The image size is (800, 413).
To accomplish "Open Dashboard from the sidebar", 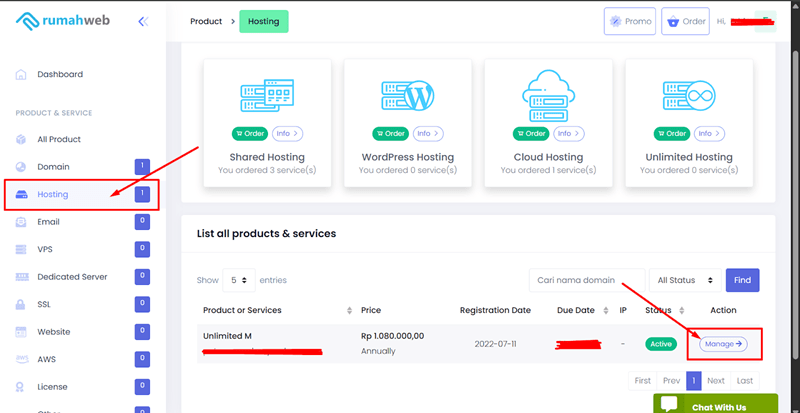I will click(60, 75).
